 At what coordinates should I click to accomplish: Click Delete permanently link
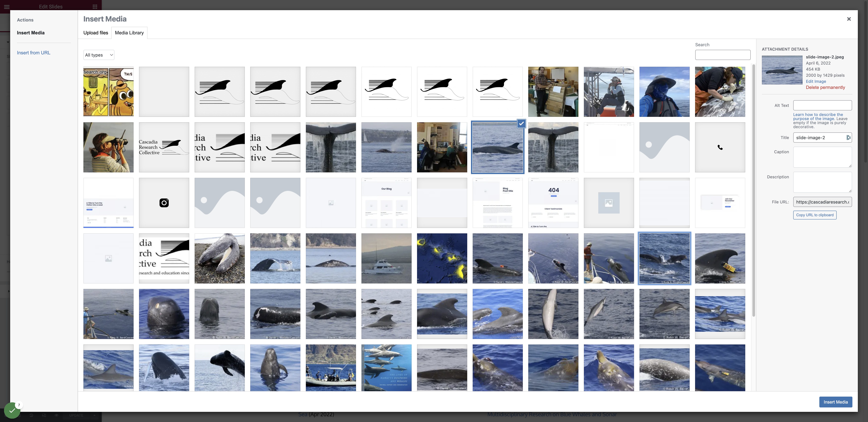[825, 88]
